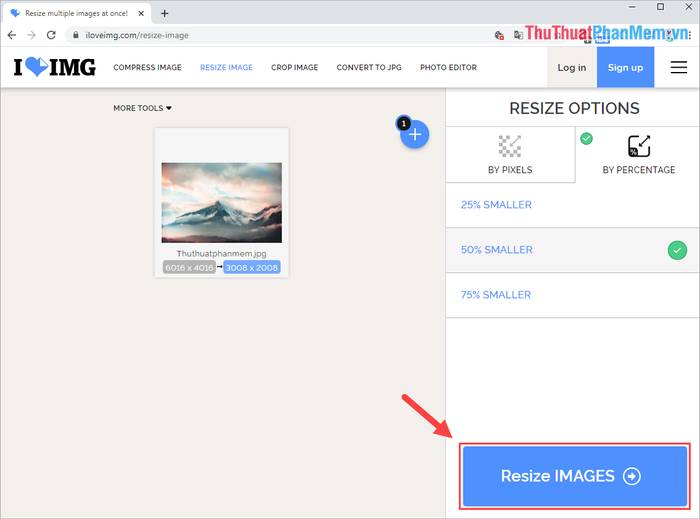Click the original size 6016 x 4016 label
700x519 pixels.
[x=189, y=268]
